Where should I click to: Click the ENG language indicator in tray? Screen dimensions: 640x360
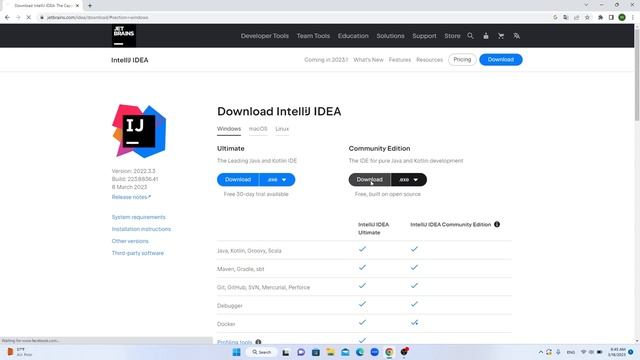[x=571, y=352]
